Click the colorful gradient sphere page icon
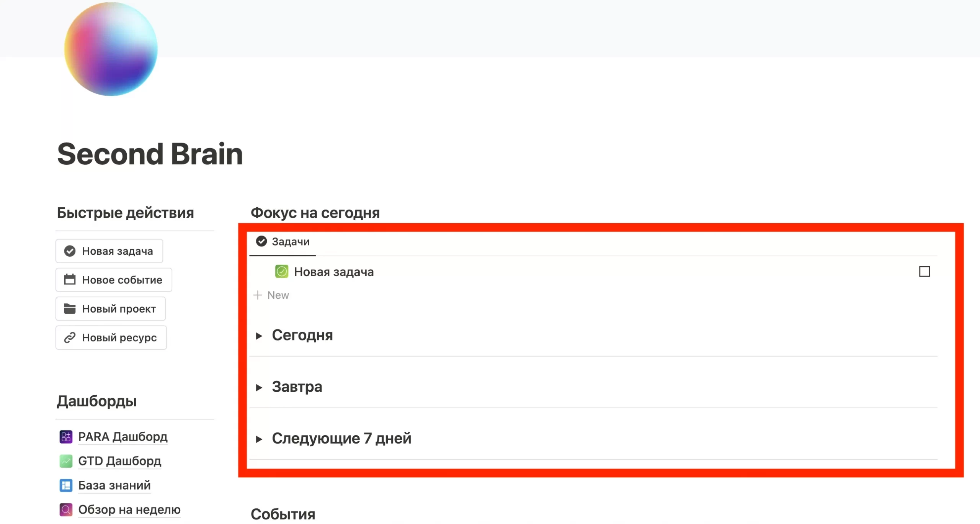Image resolution: width=980 pixels, height=524 pixels. tap(111, 49)
